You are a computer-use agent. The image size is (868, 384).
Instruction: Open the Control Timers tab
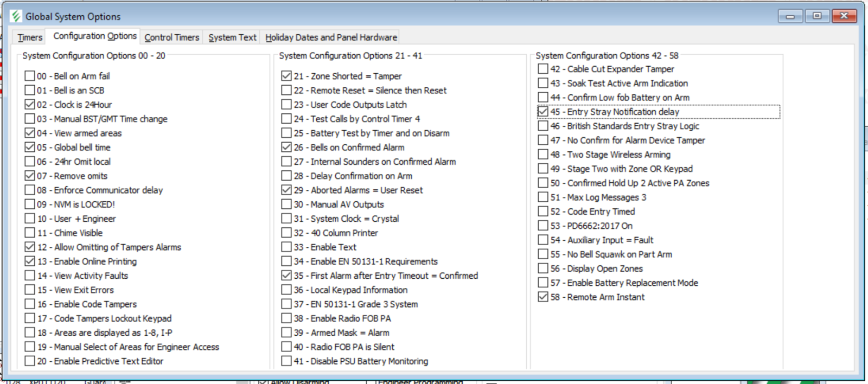(x=171, y=37)
